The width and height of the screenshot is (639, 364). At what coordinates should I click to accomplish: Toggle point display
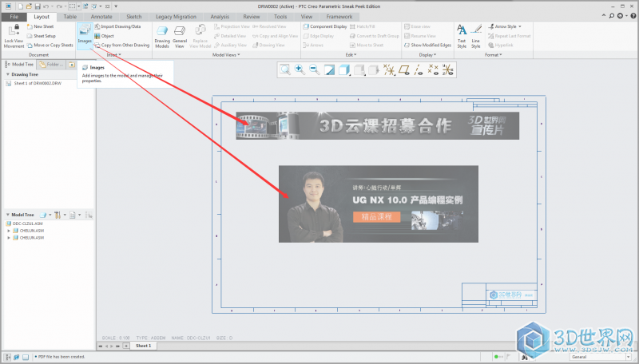coord(433,70)
